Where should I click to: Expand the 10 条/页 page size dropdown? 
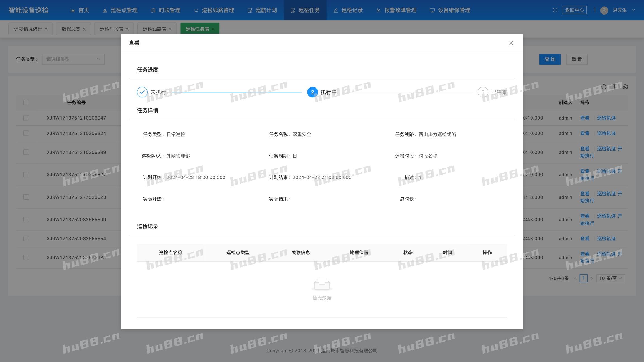click(610, 278)
